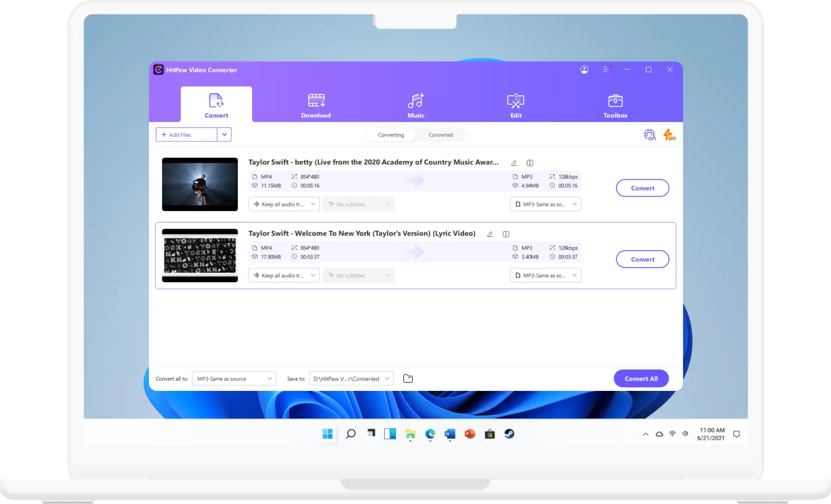Show hidden system tray icons
This screenshot has height=504, width=831.
pos(645,434)
